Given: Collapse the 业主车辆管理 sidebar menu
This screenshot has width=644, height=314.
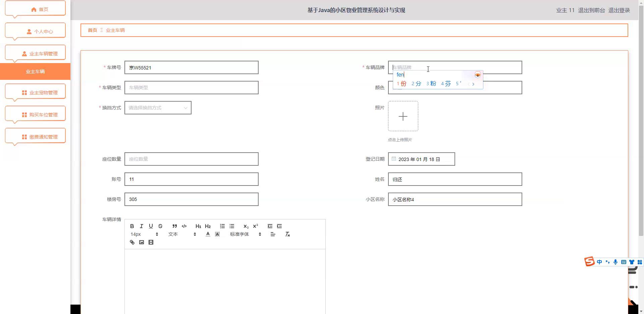Looking at the screenshot, I should [x=35, y=53].
